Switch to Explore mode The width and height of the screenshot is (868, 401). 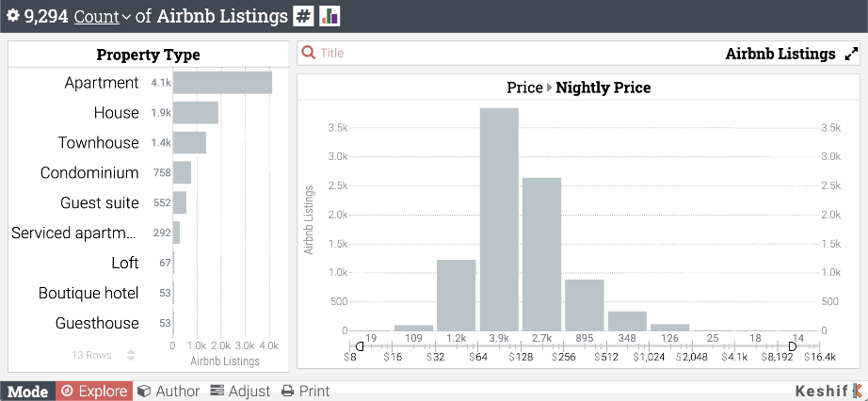pos(94,391)
